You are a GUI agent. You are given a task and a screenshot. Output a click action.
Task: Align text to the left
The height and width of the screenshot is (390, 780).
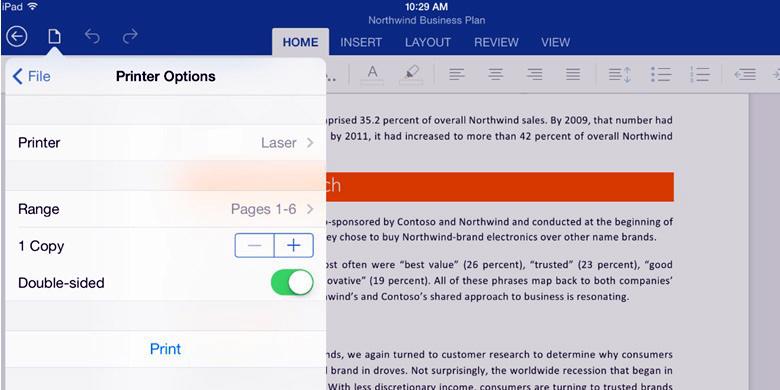pos(457,75)
